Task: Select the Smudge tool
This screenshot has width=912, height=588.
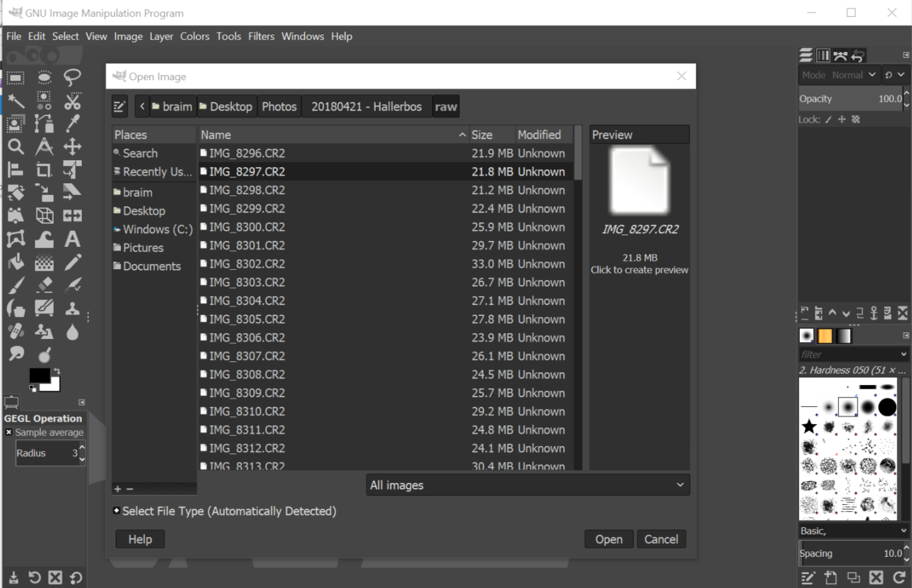Action: pos(15,354)
